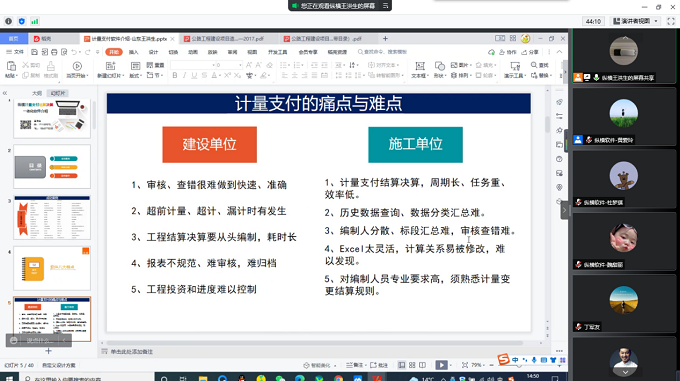Click the cloud sync icon

[491, 52]
